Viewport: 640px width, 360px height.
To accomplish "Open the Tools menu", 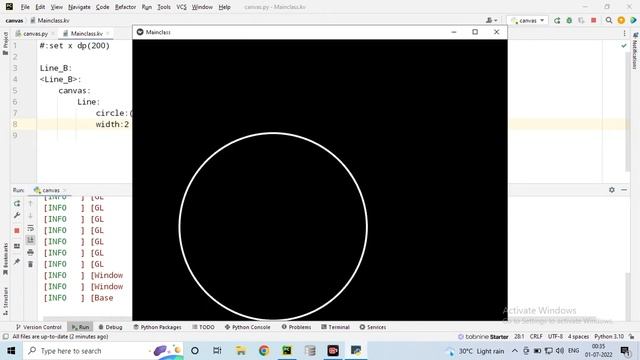I will 164,7.
